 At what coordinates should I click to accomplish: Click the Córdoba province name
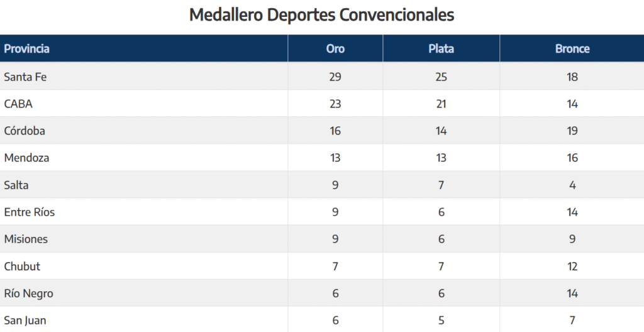coord(25,131)
